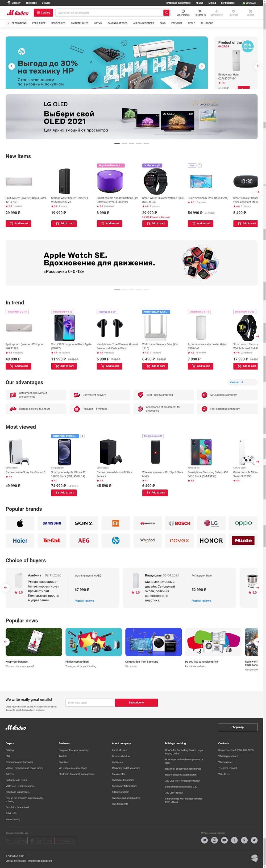Open the Instagram footer icon

214,840
